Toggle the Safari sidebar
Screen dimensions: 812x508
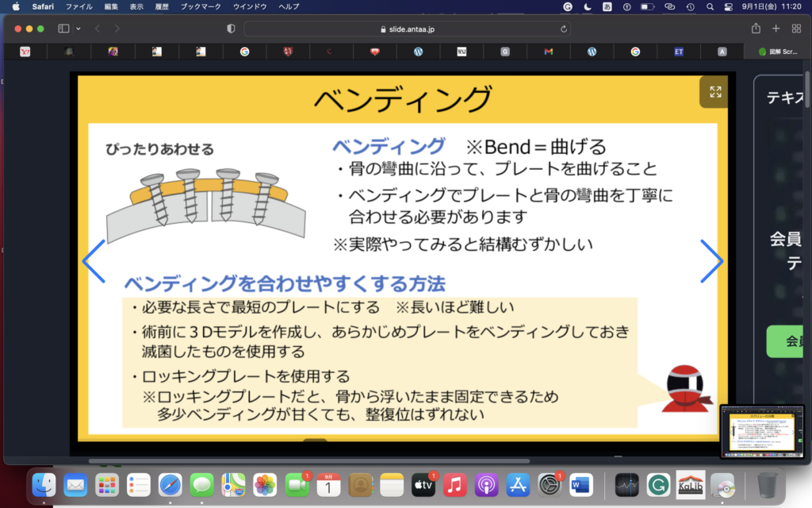(x=63, y=29)
